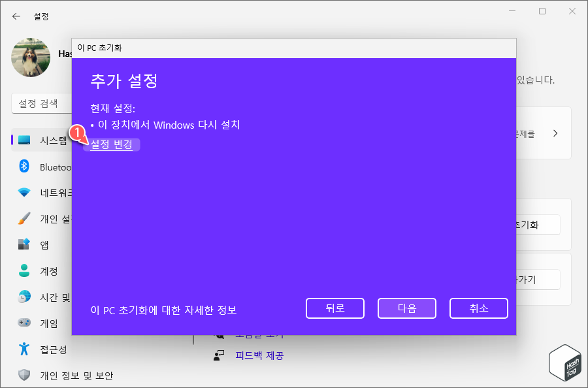The image size is (588, 388).
Task: Open 네트워크 settings from the sidebar
Action: pyautogui.click(x=31, y=193)
